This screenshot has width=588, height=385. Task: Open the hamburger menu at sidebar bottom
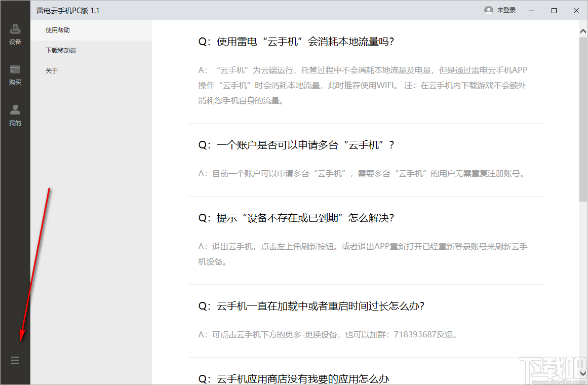(x=15, y=360)
